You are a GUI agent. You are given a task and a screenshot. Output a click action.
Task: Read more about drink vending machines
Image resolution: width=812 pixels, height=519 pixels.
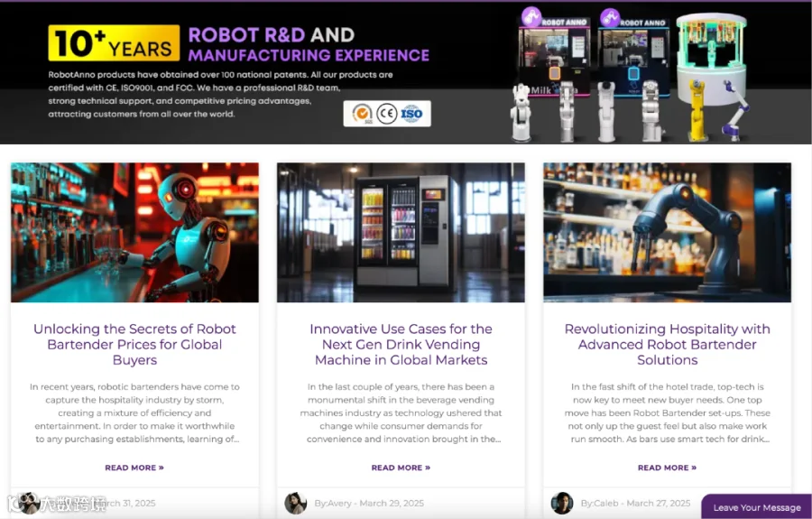[401, 468]
